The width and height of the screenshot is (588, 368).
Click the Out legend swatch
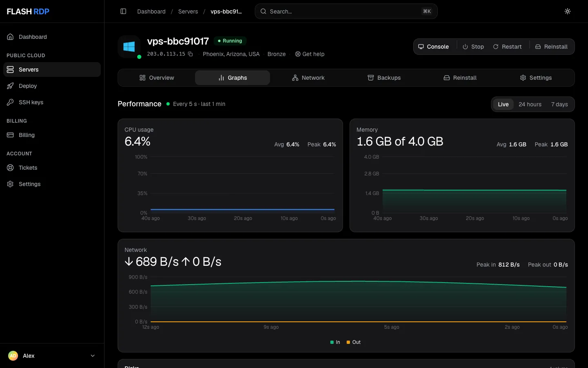click(348, 342)
